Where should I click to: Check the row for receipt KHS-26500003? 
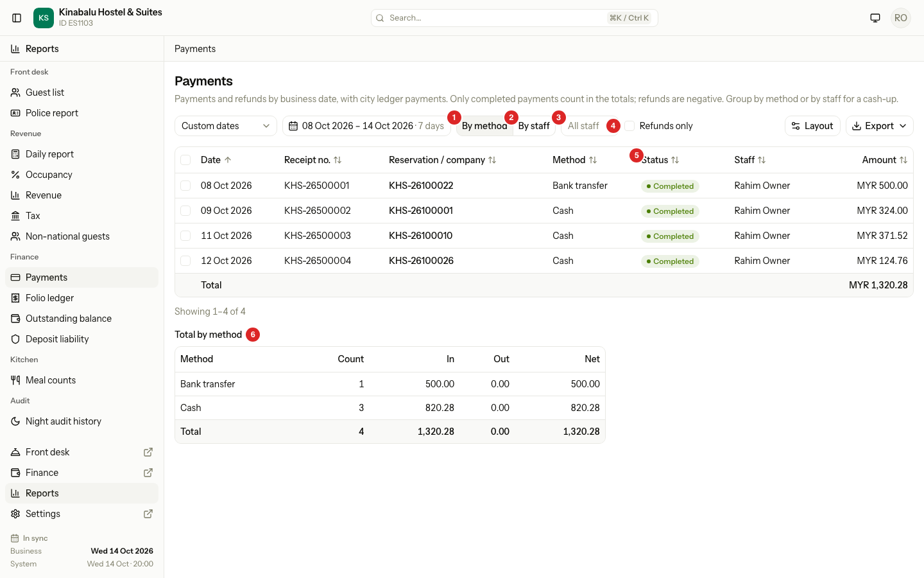(x=185, y=236)
